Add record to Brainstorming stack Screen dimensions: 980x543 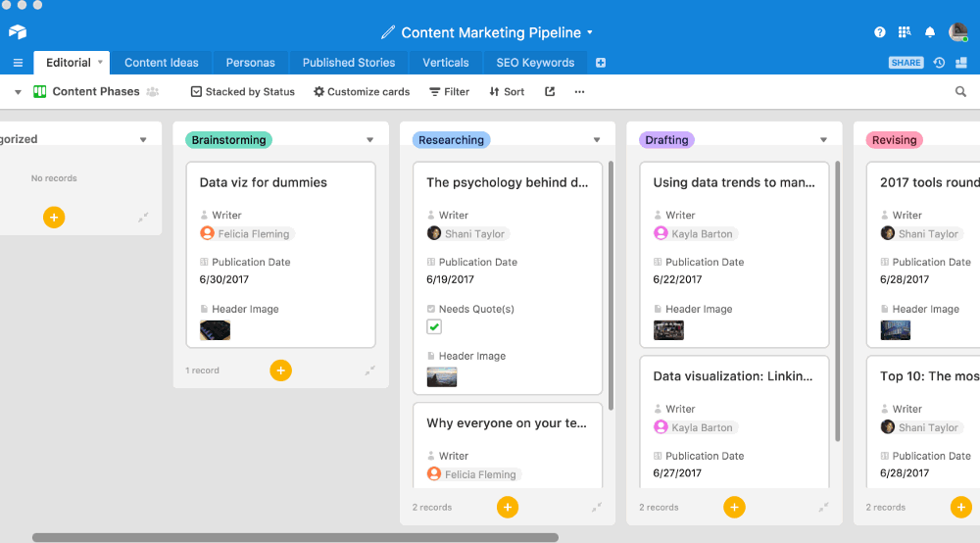click(x=280, y=370)
